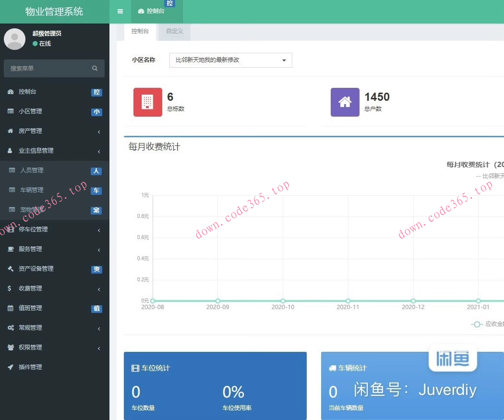Toggle the 应收金额 chart legend entry

[x=487, y=324]
